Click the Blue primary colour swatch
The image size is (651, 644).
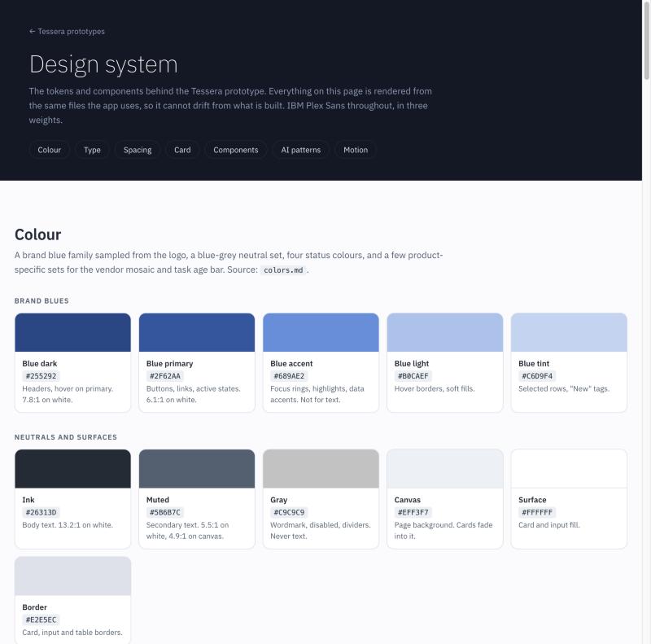click(x=197, y=332)
